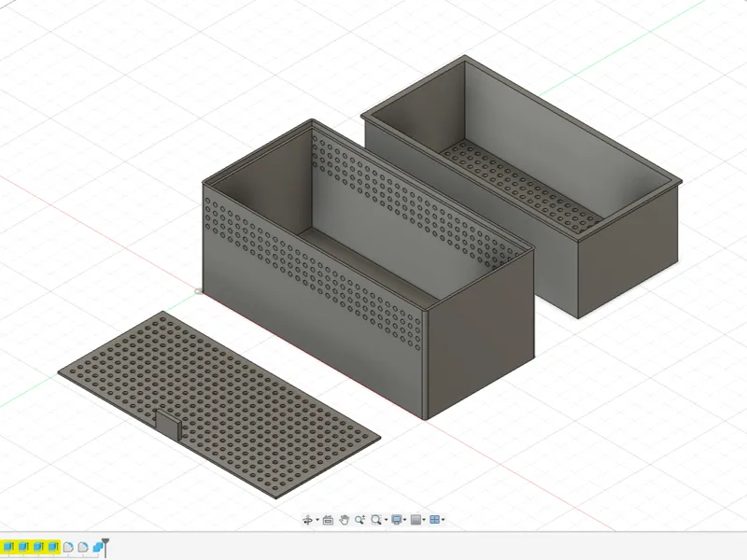This screenshot has height=560, width=747.
Task: Open Display Settings monitor icon
Action: 396,520
